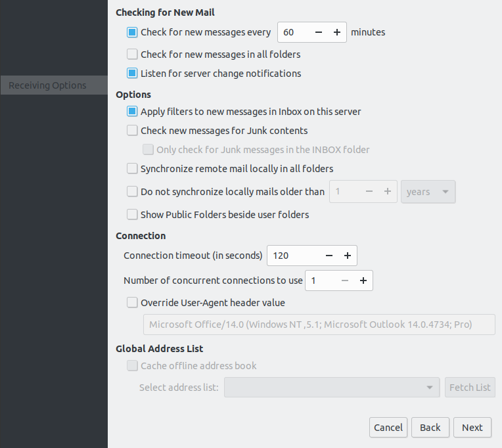Image resolution: width=502 pixels, height=448 pixels.
Task: Open the 'years' time unit dropdown
Action: pyautogui.click(x=428, y=192)
